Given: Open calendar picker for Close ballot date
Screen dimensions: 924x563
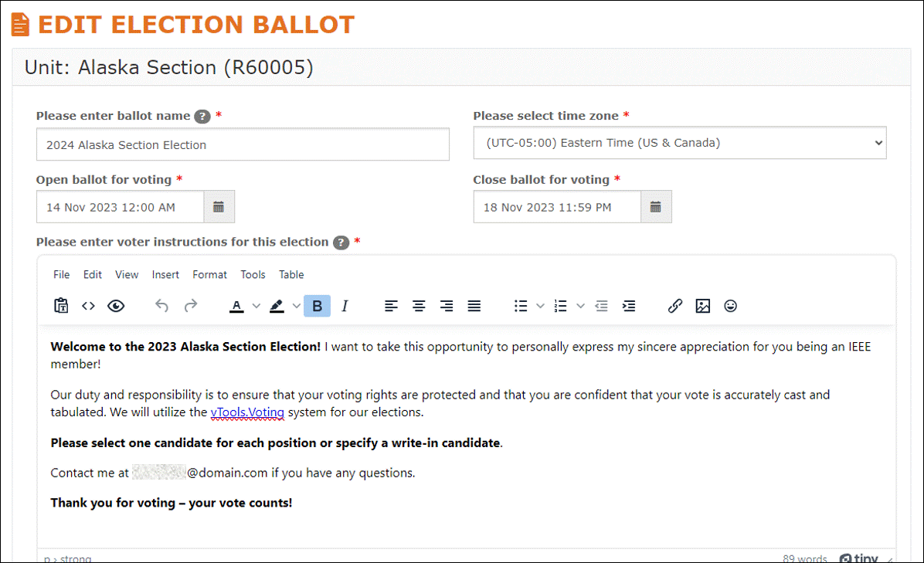Looking at the screenshot, I should click(x=655, y=207).
